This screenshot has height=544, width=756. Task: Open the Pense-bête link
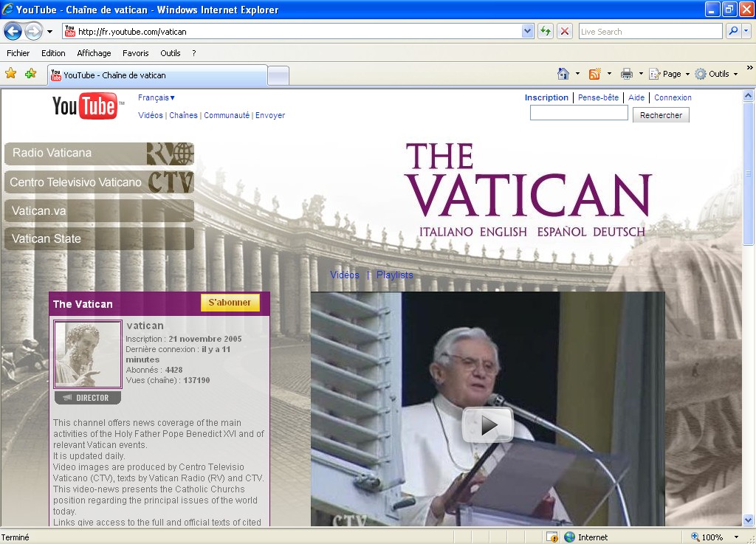598,97
